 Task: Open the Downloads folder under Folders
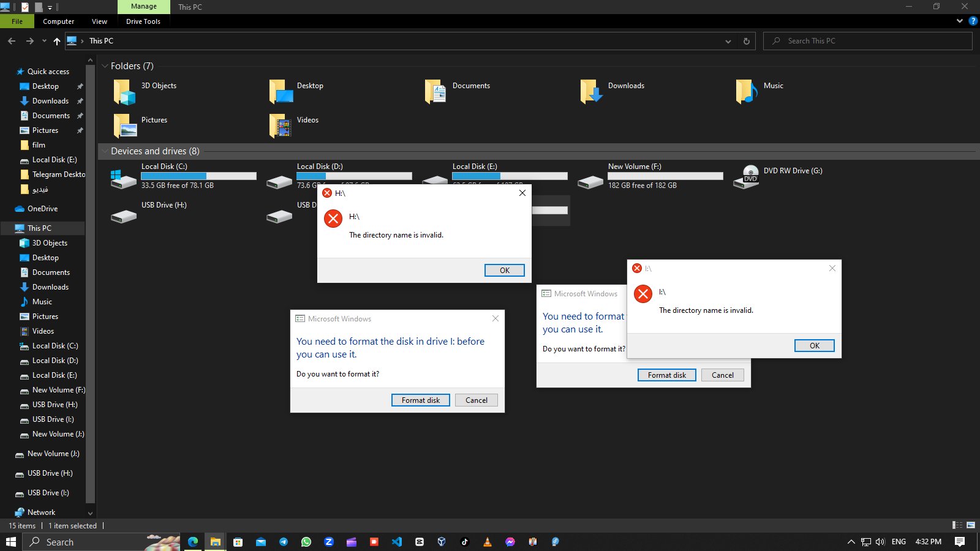(625, 86)
